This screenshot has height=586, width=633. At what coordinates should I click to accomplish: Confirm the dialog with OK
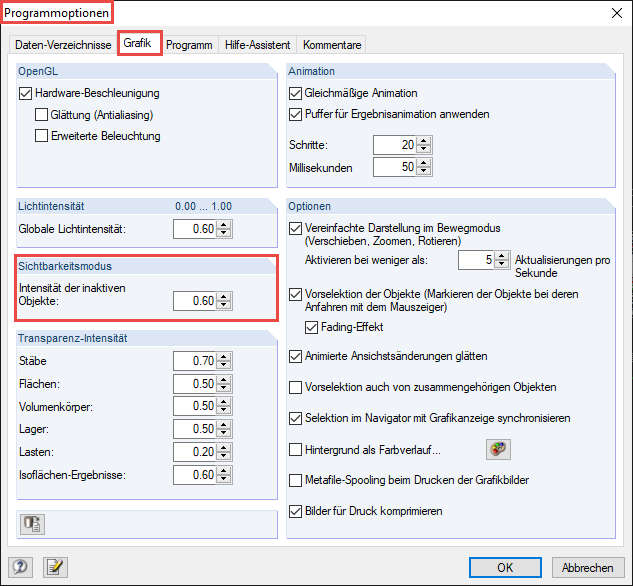click(x=505, y=567)
